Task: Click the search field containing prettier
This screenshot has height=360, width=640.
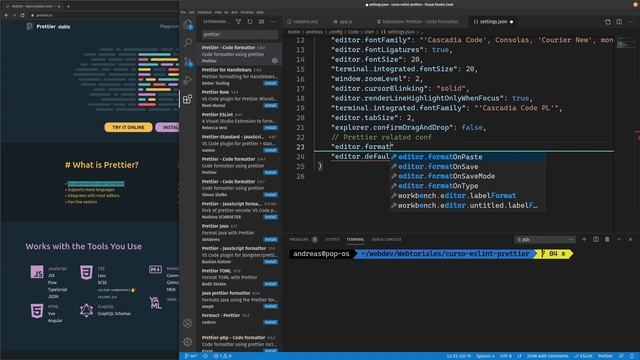Action: (240, 35)
